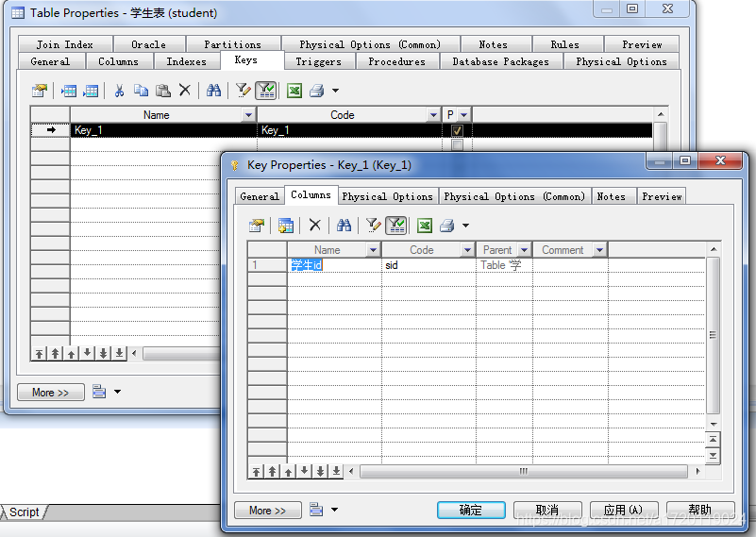
Task: Open Join Index tab in Table Properties
Action: [x=65, y=44]
